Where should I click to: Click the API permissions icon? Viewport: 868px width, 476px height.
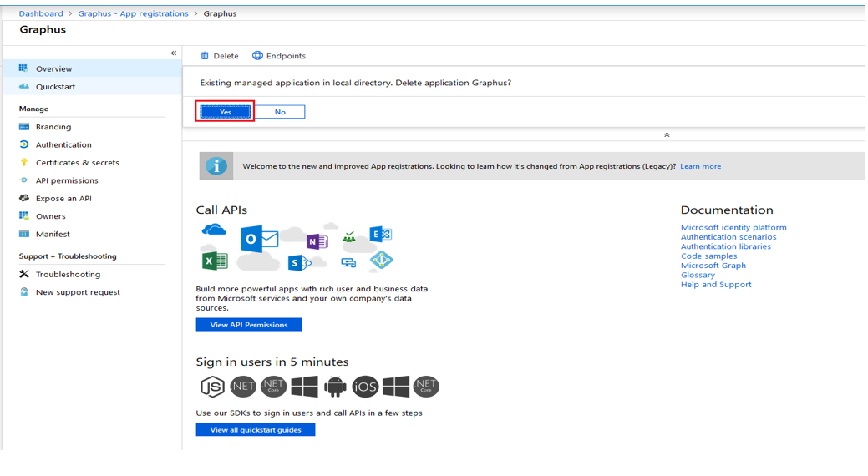(23, 180)
